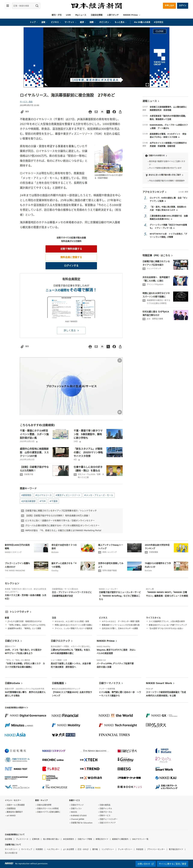193x868 pixels.
Task: Open the 朝刊・夕刊 menu item
Action: point(57,15)
